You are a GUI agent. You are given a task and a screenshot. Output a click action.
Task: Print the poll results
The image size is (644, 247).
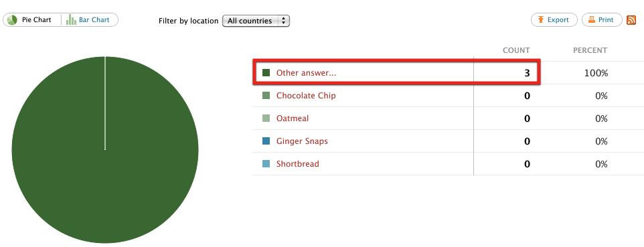(602, 19)
